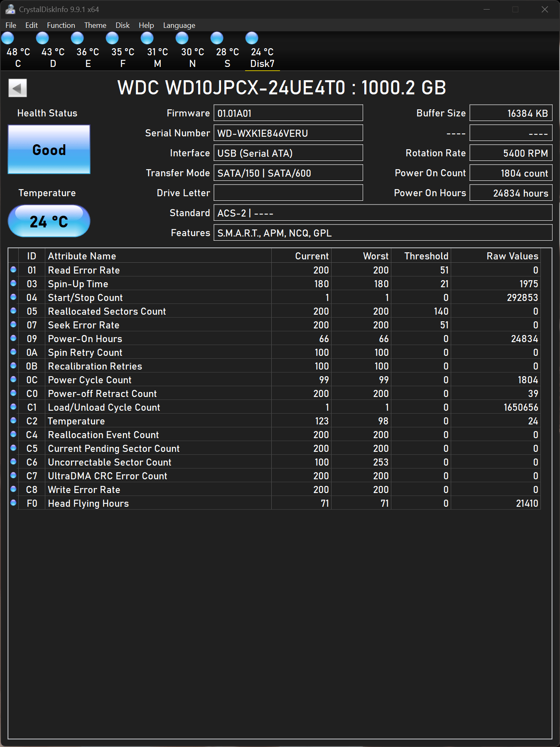Select drive C health status orb

coord(7,38)
